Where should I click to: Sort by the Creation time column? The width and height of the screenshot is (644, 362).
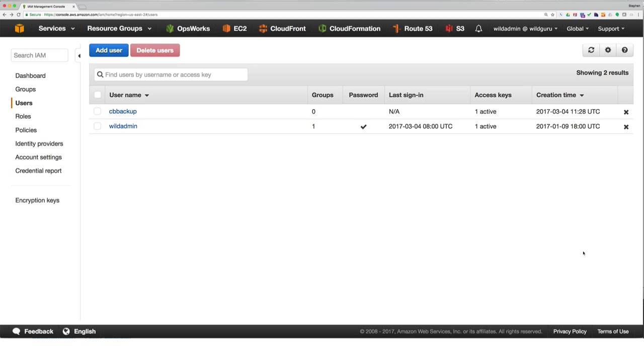pos(560,95)
